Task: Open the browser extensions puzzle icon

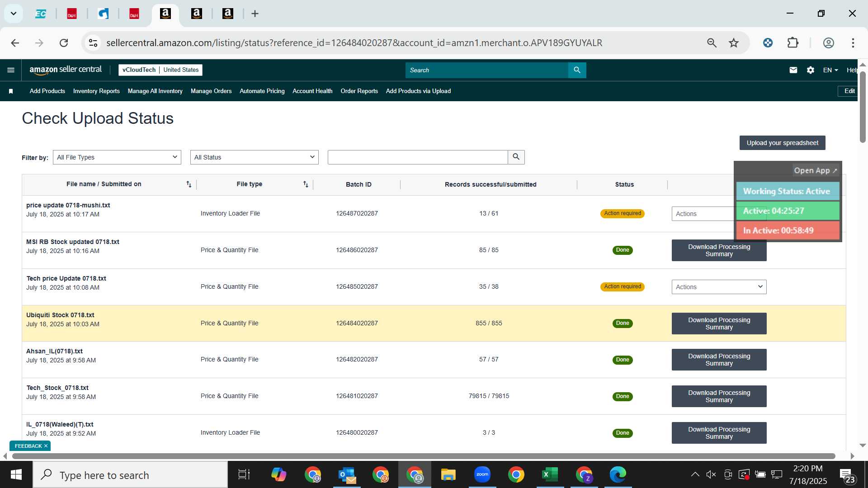Action: click(x=793, y=43)
